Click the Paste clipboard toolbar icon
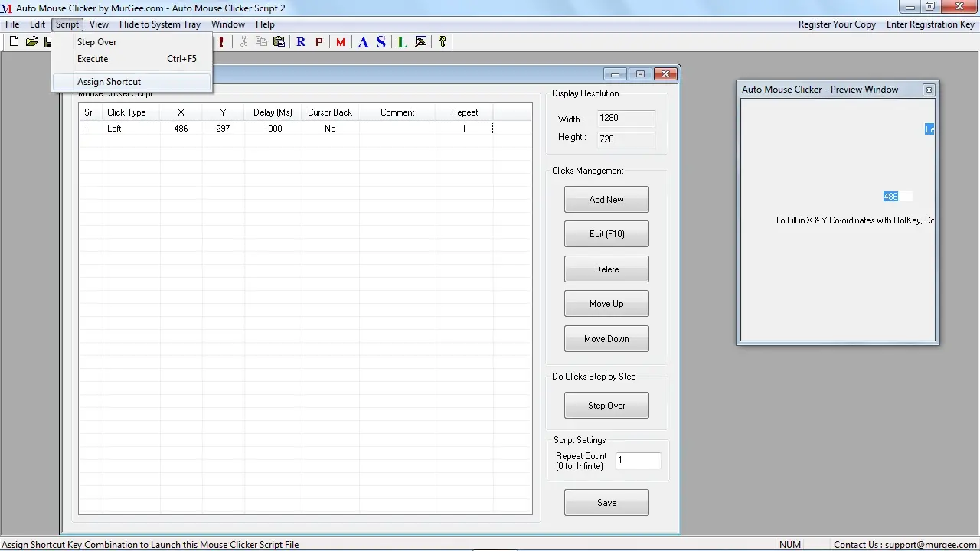Image resolution: width=980 pixels, height=551 pixels. pyautogui.click(x=279, y=42)
